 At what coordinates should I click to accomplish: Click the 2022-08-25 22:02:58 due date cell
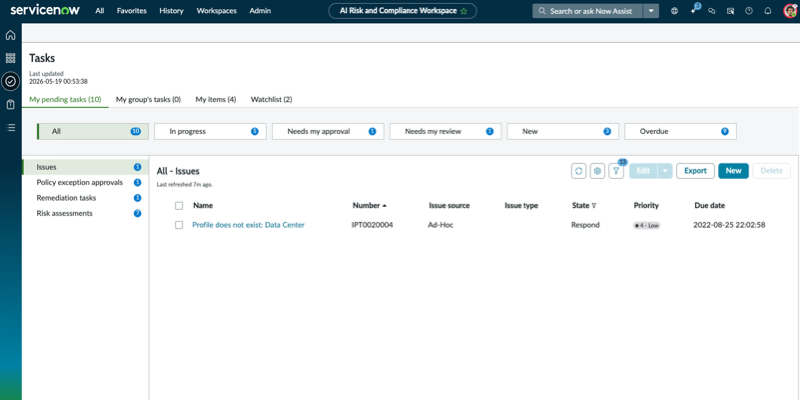click(729, 225)
